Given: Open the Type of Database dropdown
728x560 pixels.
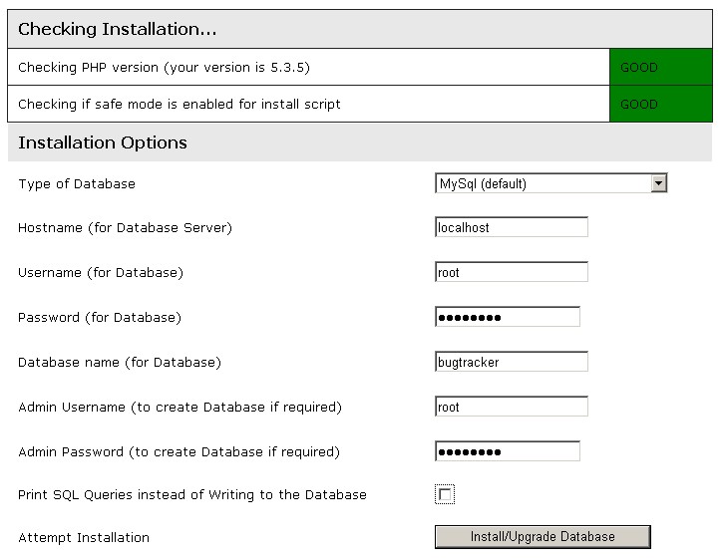Looking at the screenshot, I should (x=551, y=183).
